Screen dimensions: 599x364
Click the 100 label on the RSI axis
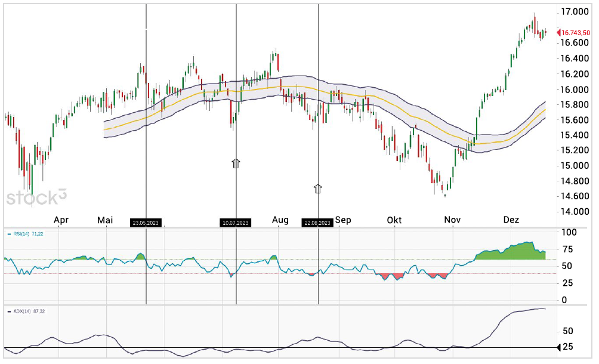pyautogui.click(x=569, y=232)
